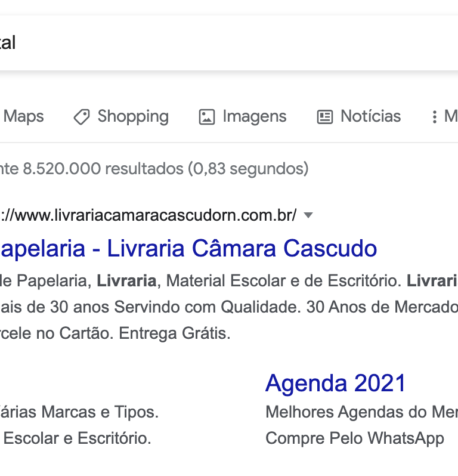
Task: Click the Compre Pelo WhatsApp description text
Action: 355,438
